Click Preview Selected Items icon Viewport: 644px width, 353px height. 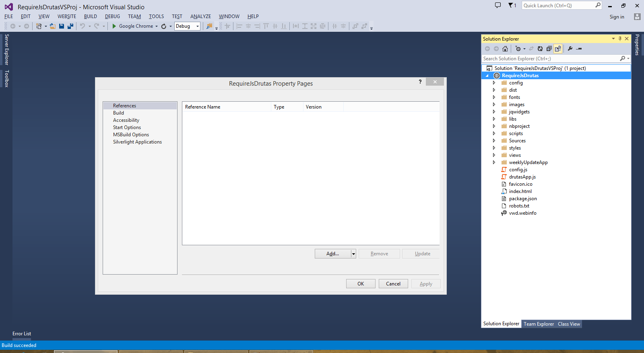coord(579,49)
